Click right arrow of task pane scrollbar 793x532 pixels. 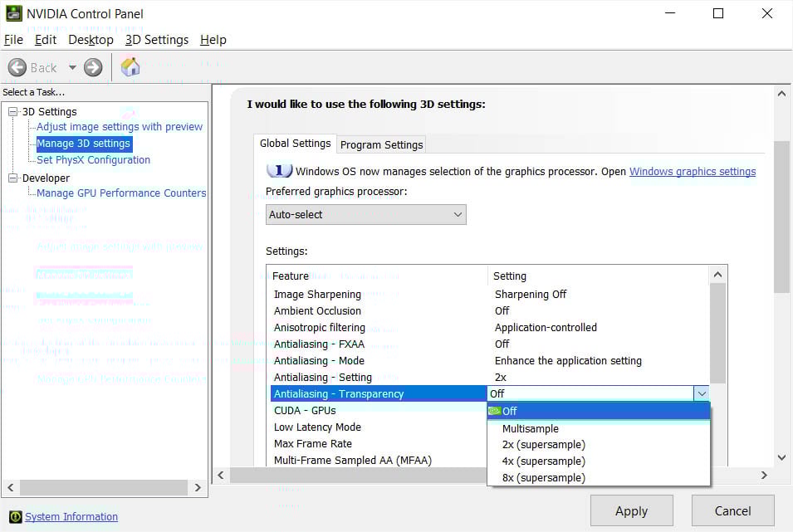(198, 487)
